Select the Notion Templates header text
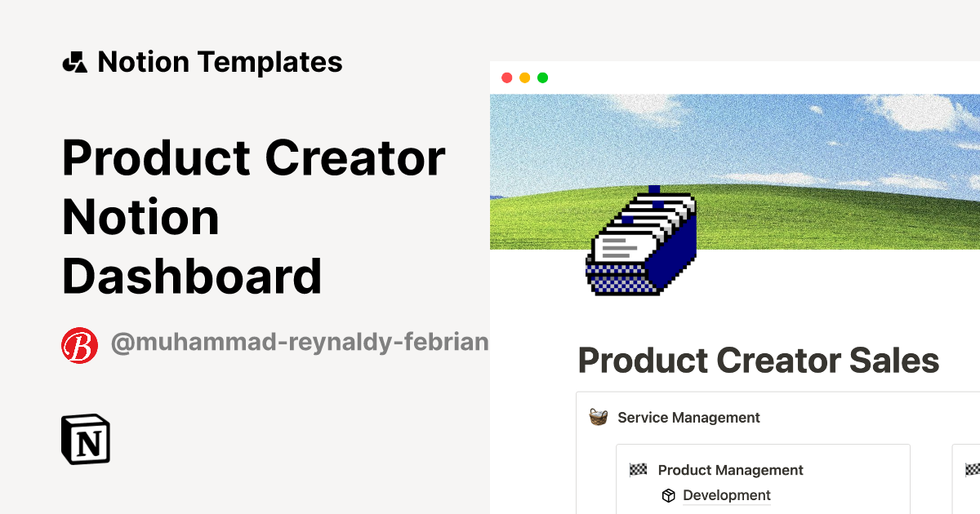This screenshot has height=514, width=980. pos(220,61)
